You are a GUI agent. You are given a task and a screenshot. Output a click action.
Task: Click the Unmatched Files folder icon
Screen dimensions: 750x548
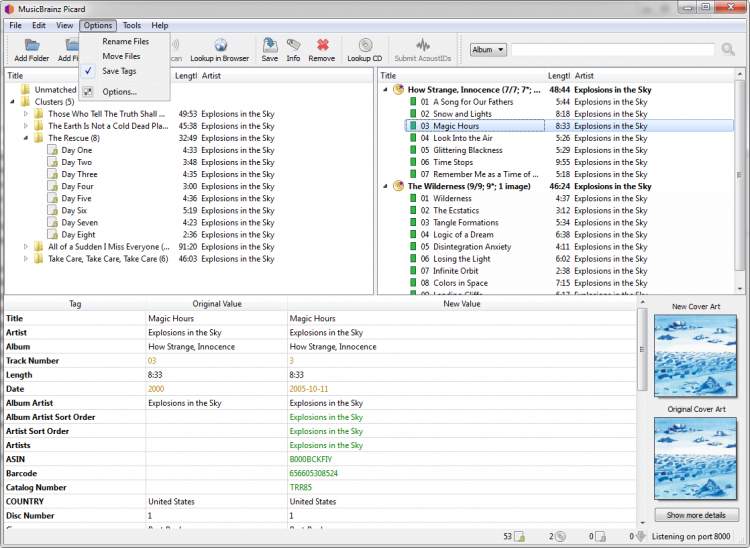pyautogui.click(x=25, y=89)
